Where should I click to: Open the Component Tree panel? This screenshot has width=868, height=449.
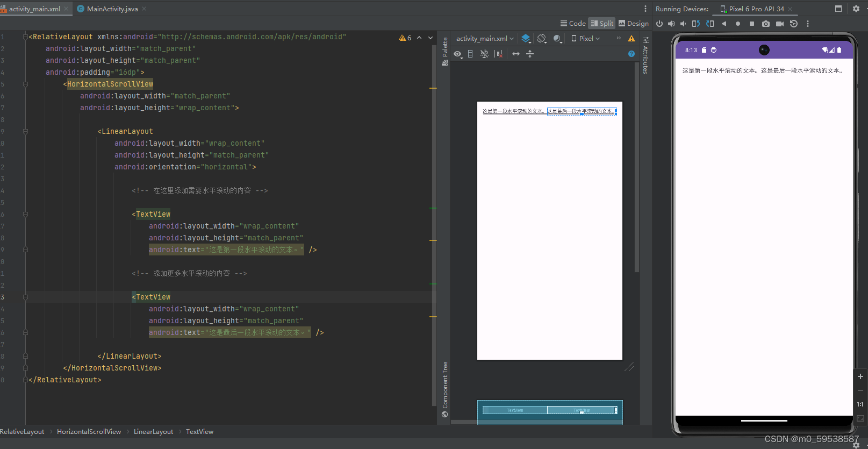tap(444, 390)
